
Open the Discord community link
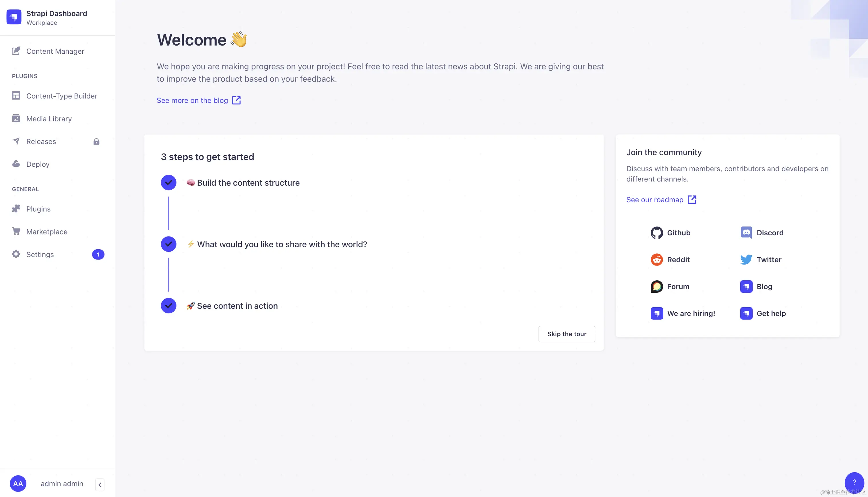click(x=762, y=233)
